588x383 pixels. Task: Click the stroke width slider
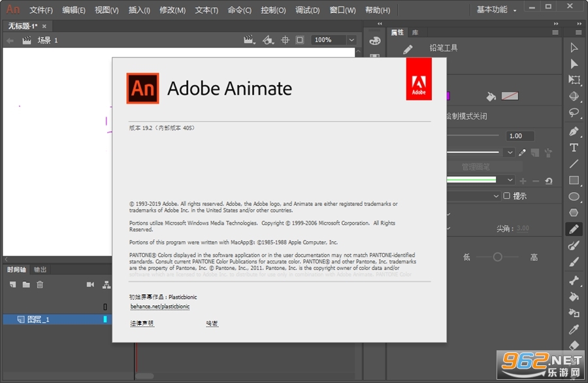472,135
